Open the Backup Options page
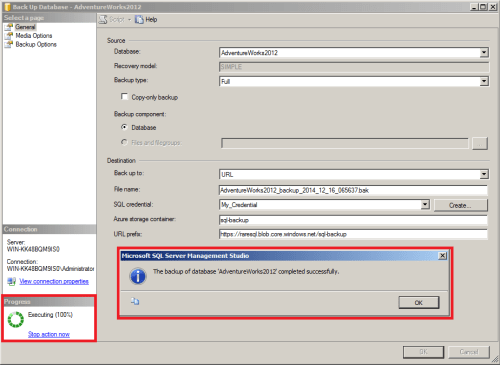This screenshot has width=500, height=365. [x=36, y=44]
